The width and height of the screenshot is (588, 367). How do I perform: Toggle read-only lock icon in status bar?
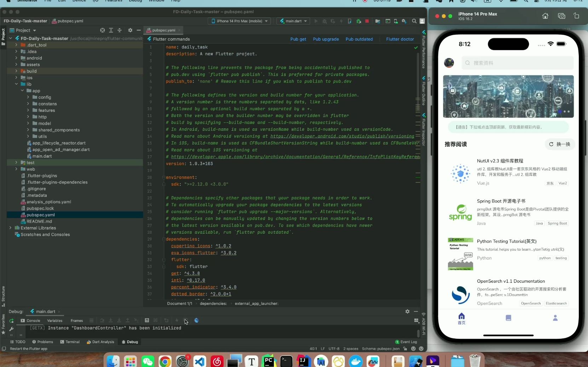[405, 349]
